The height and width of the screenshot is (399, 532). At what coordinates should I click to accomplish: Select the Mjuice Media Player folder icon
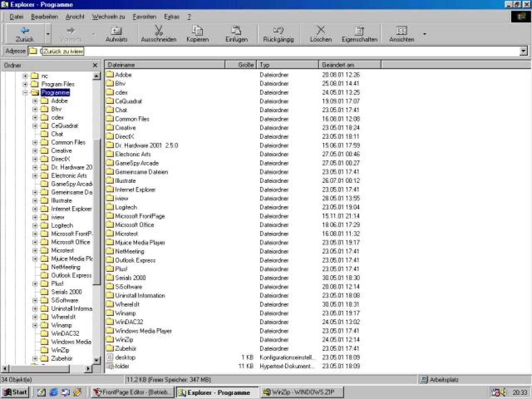tap(110, 242)
